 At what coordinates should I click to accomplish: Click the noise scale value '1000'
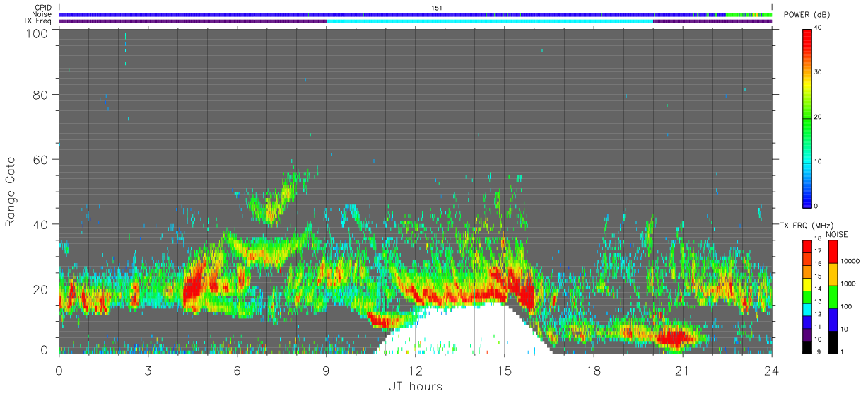(847, 284)
